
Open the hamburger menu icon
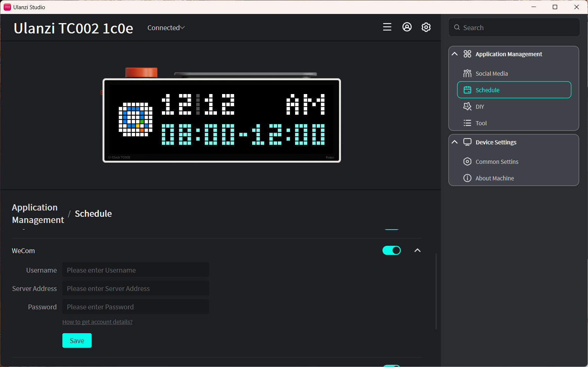pos(387,27)
